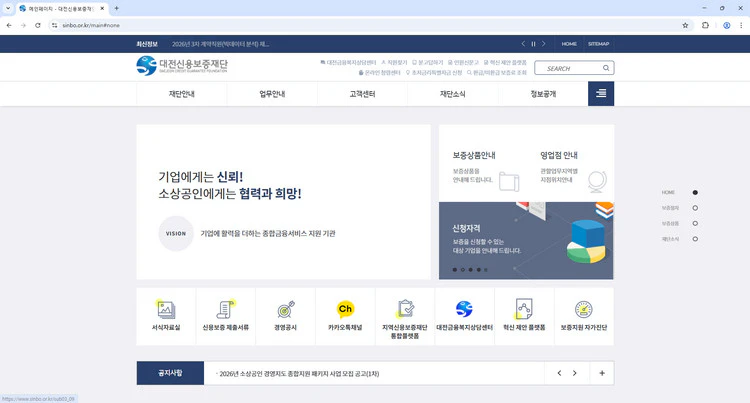Click the VISION circle badge
750x403 pixels.
point(176,234)
